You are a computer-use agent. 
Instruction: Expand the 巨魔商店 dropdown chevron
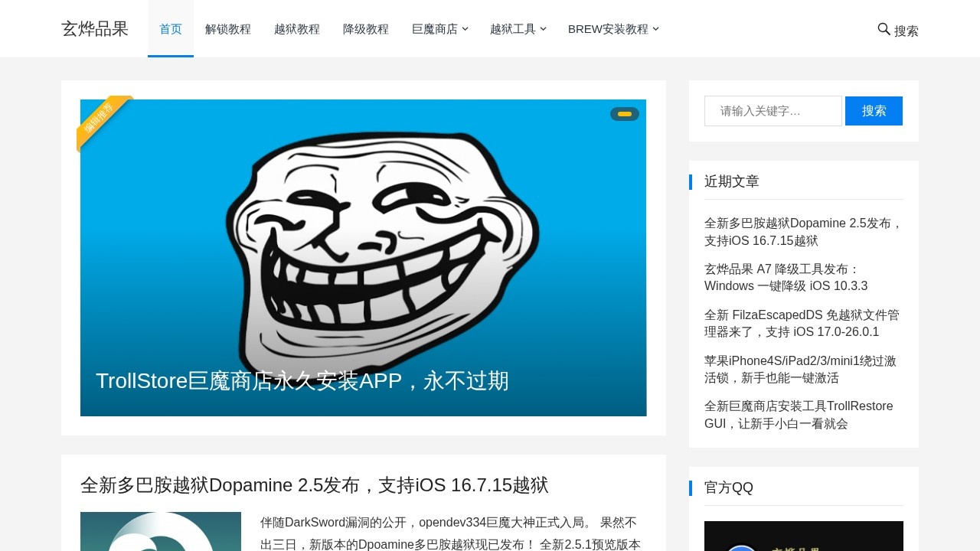pos(465,29)
